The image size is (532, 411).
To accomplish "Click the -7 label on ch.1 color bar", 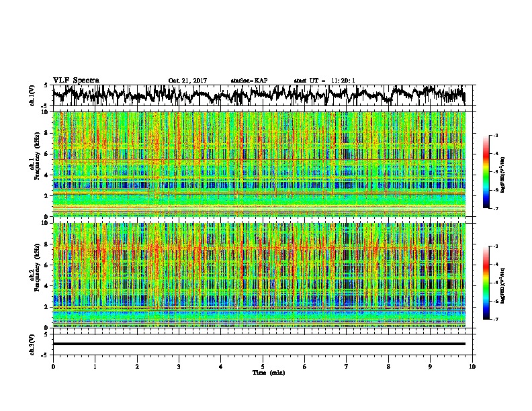I will coord(496,208).
